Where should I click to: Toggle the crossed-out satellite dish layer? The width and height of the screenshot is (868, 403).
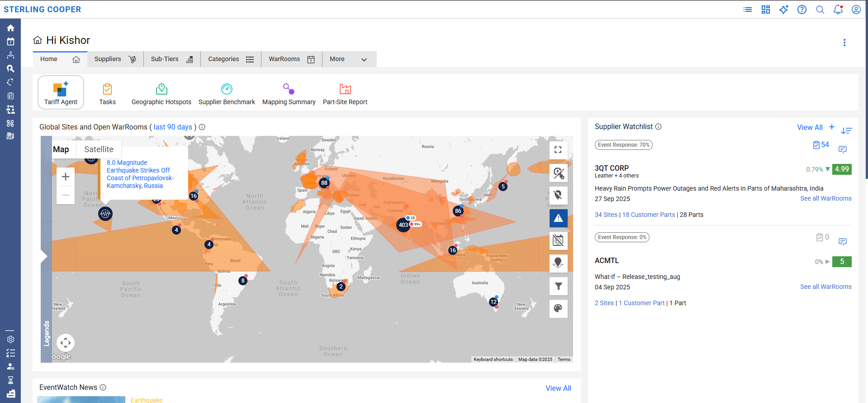click(558, 173)
